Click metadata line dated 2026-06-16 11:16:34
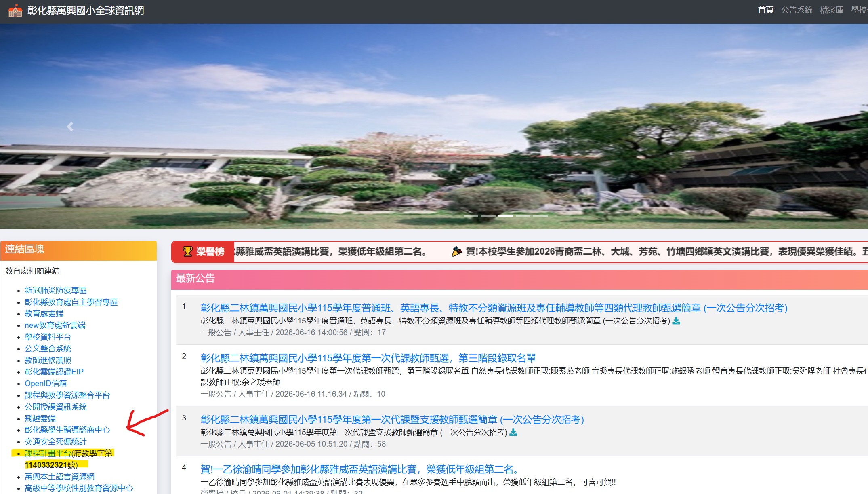 [x=293, y=394]
